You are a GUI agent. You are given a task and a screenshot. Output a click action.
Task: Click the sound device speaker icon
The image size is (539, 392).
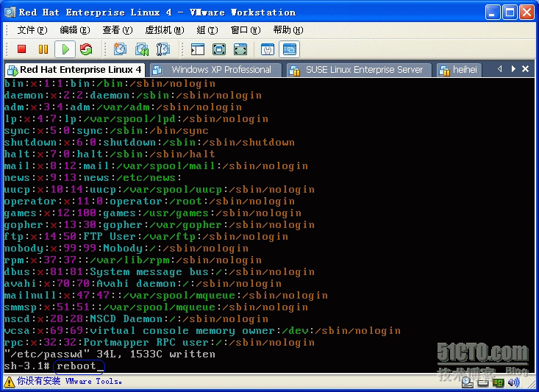[513, 382]
